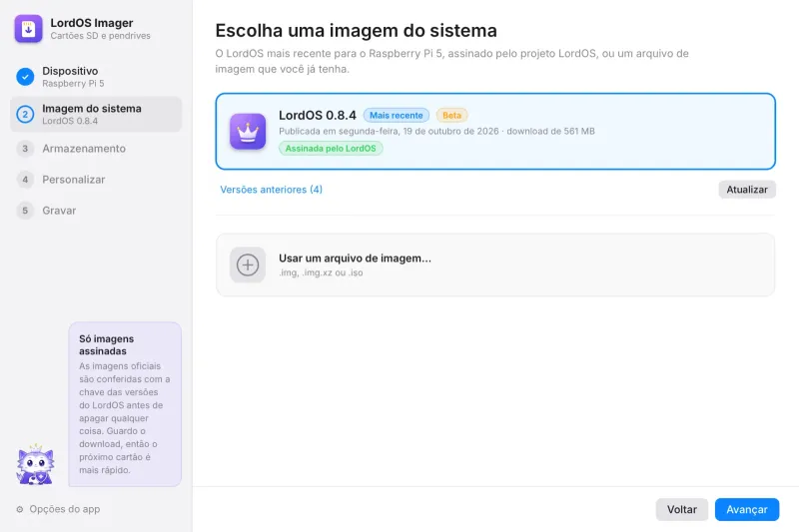This screenshot has width=799, height=532.
Task: Click the Raspberry Pi 5 sidebar subtitle
Action: pos(73,84)
